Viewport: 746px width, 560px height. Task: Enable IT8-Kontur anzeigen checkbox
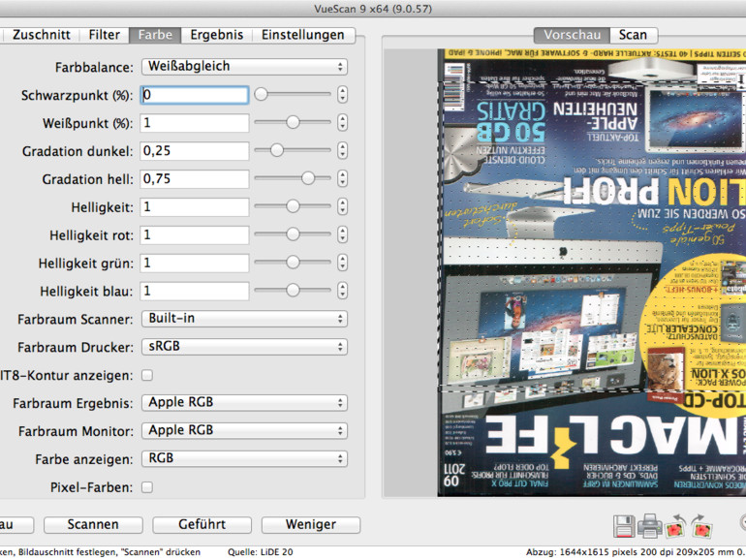147,375
